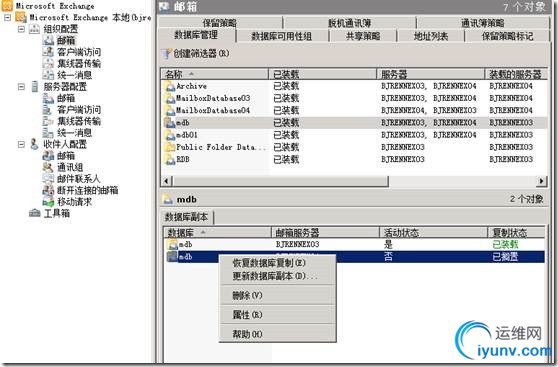Switch to the 脱机通讯簿 tab
Image resolution: width=558 pixels, height=367 pixels.
(349, 23)
